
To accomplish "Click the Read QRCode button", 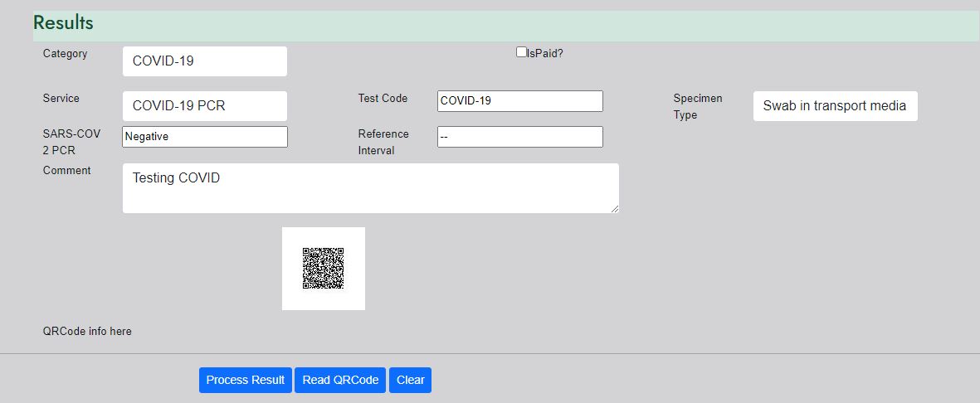I will (x=340, y=380).
